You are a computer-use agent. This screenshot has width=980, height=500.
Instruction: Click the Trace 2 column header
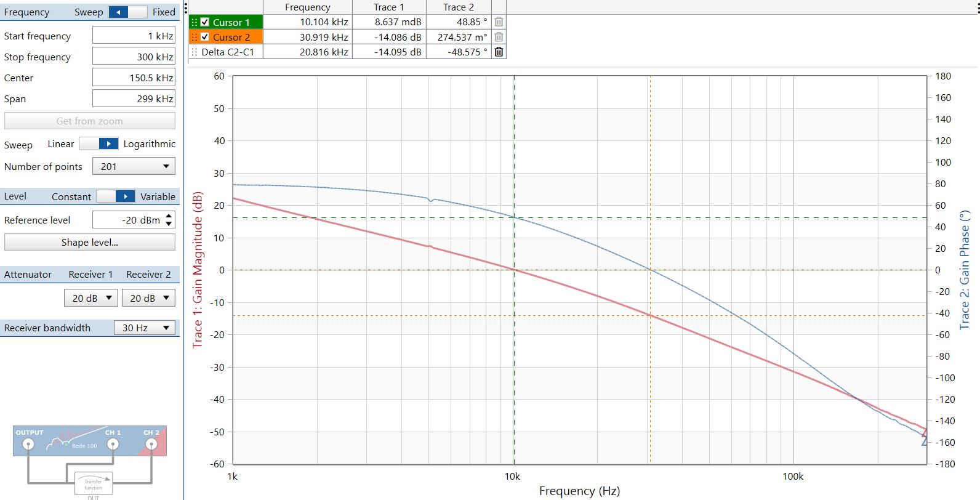pyautogui.click(x=459, y=7)
